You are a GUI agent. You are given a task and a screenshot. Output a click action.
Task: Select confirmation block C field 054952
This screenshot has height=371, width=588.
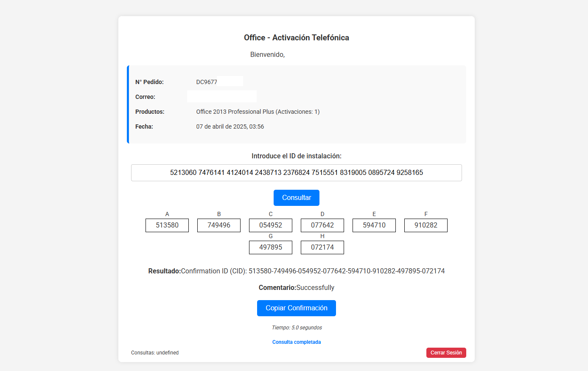click(271, 225)
